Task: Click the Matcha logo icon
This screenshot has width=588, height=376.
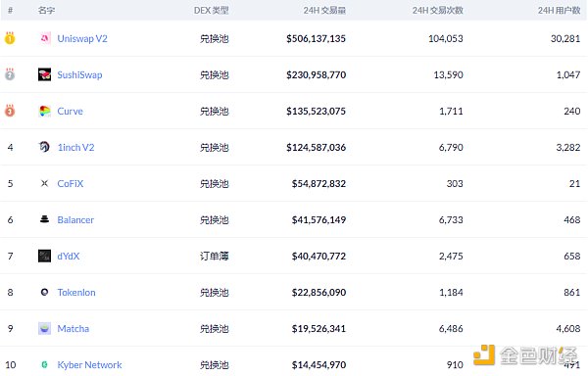Action: (x=45, y=328)
